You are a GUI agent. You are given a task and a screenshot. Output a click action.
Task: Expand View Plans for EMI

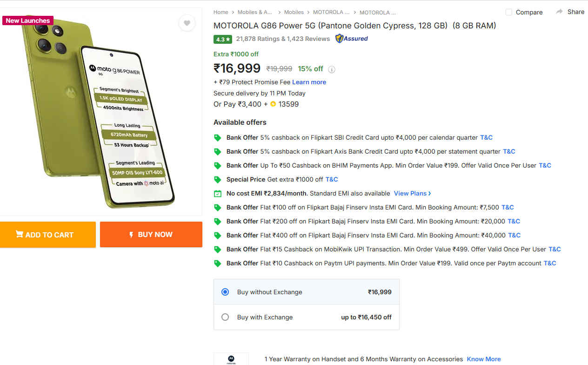click(x=412, y=193)
